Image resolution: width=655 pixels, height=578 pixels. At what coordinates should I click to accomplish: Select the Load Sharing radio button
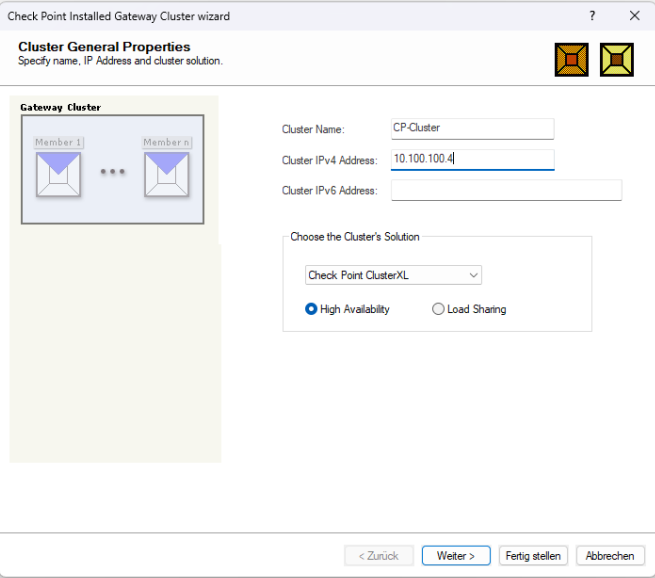438,309
